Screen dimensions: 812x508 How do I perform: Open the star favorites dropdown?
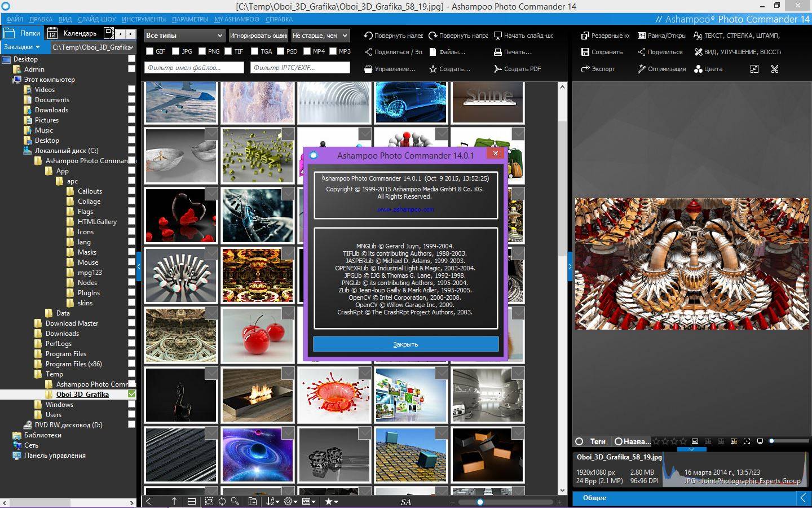click(x=332, y=501)
